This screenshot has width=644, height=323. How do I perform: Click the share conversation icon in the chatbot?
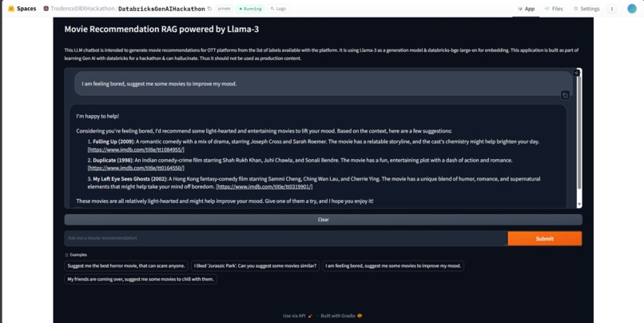click(x=577, y=73)
